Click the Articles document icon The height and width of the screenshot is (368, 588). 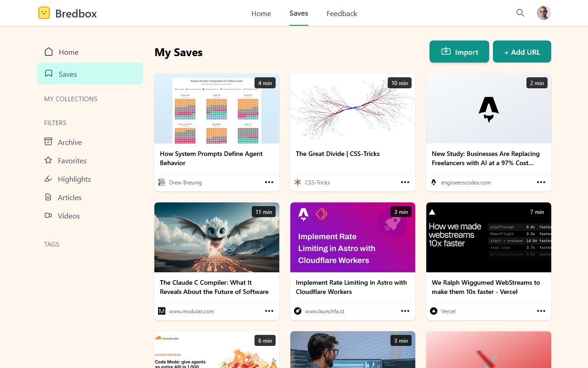[48, 197]
